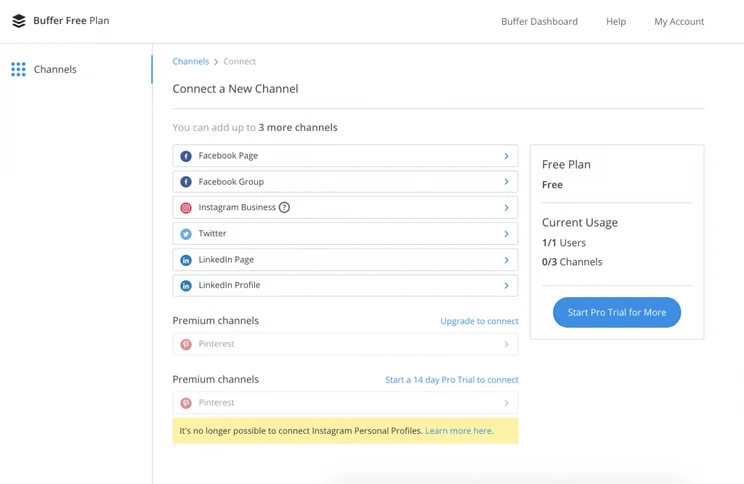Viewport: 744px width, 484px height.
Task: Follow the Learn more here link
Action: (x=459, y=431)
